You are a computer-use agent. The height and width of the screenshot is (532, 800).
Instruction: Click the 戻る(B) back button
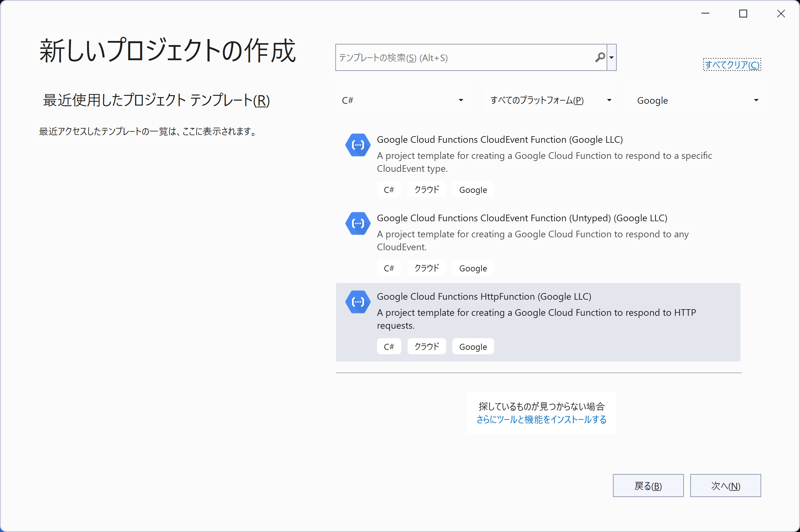point(648,486)
